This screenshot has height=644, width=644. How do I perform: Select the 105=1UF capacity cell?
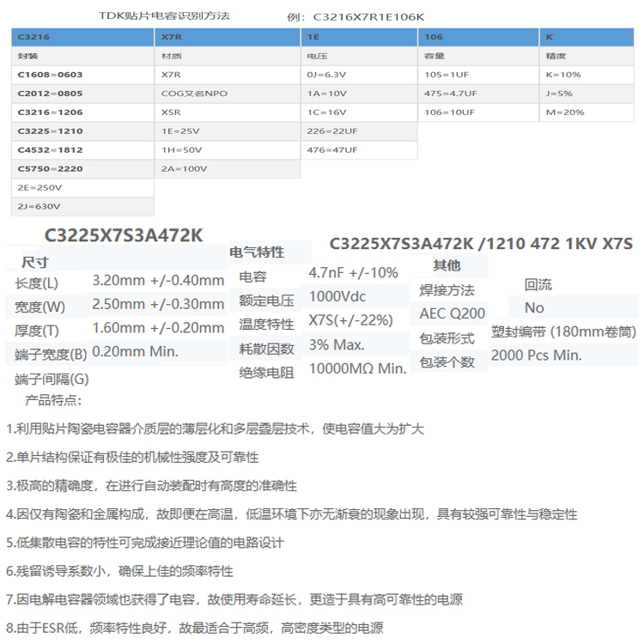tap(478, 75)
